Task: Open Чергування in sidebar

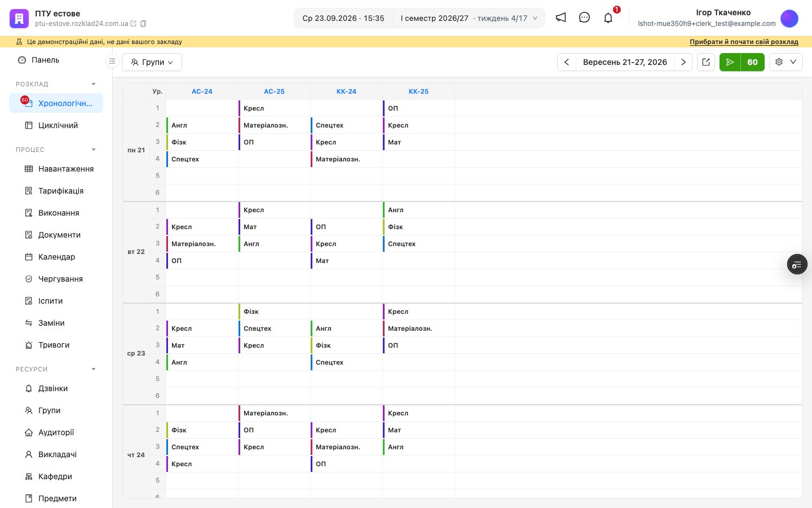Action: tap(56, 279)
